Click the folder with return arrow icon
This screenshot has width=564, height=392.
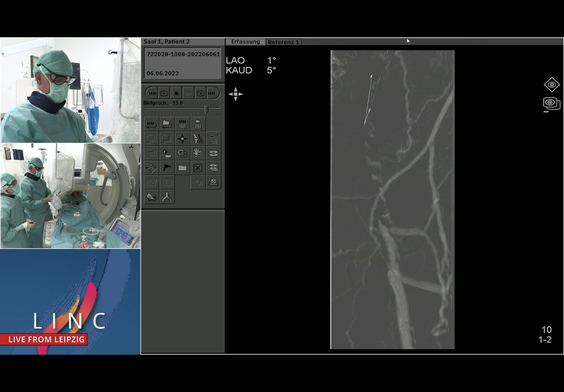[167, 125]
